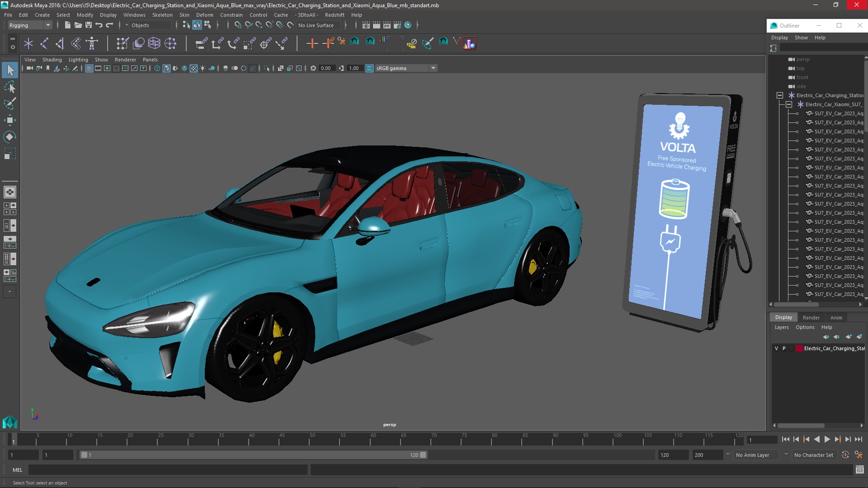Click the Set Key orange plus icon

tap(312, 43)
